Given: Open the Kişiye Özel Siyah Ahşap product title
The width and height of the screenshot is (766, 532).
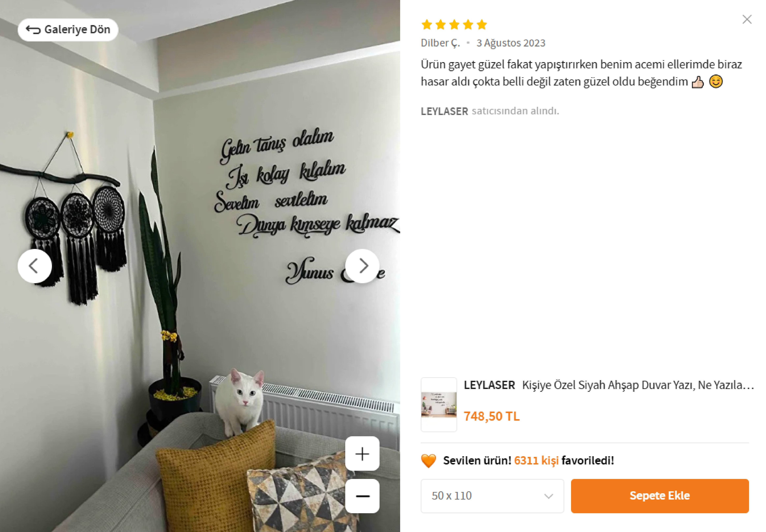Looking at the screenshot, I should pos(638,385).
